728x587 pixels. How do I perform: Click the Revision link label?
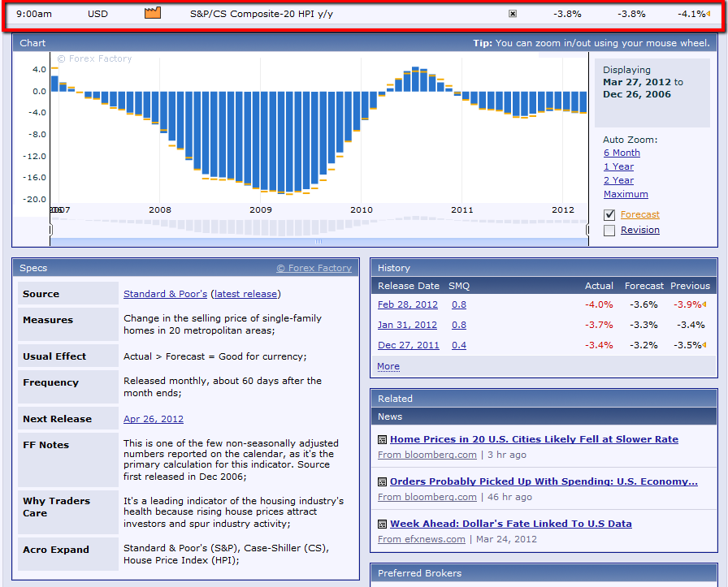(x=639, y=230)
